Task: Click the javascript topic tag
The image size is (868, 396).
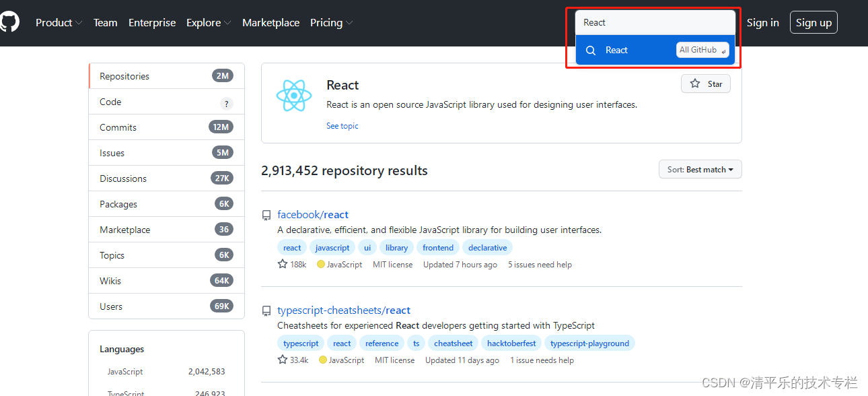Action: [x=332, y=248]
